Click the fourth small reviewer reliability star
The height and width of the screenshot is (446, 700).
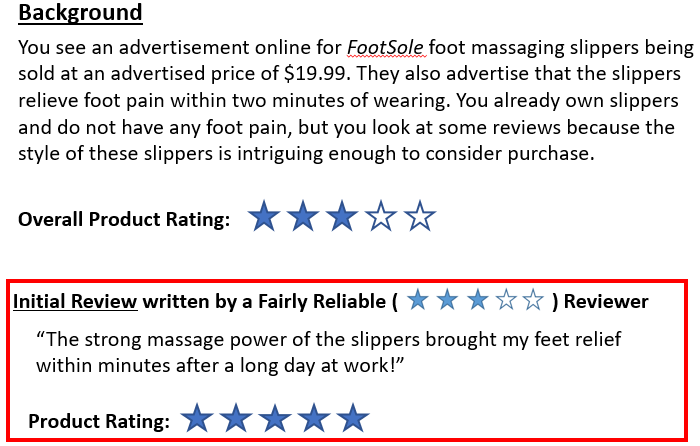click(x=507, y=300)
